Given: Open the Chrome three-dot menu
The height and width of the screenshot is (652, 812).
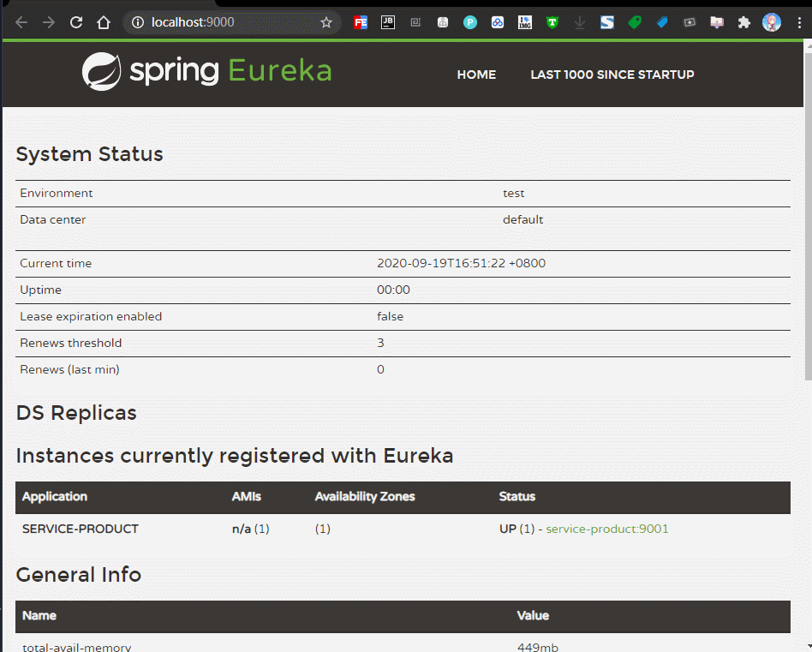Looking at the screenshot, I should point(799,22).
